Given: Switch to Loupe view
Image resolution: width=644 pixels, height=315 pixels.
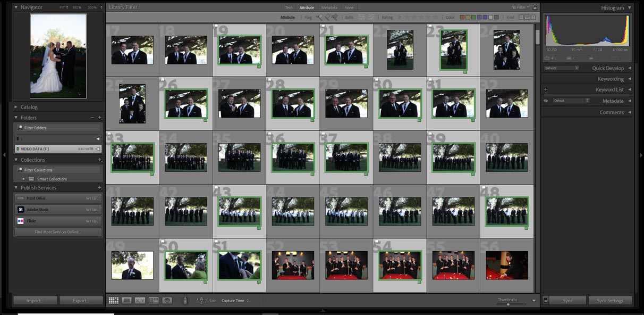Looking at the screenshot, I should tap(126, 301).
